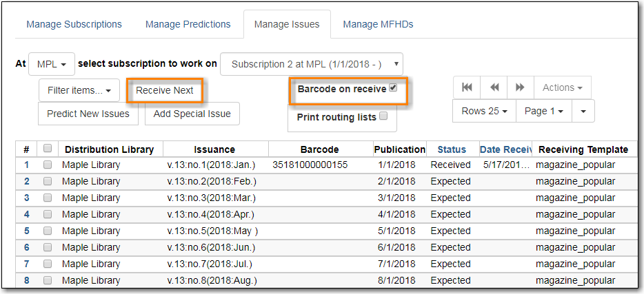Toggle the Barcode on receive checkbox

pyautogui.click(x=393, y=88)
